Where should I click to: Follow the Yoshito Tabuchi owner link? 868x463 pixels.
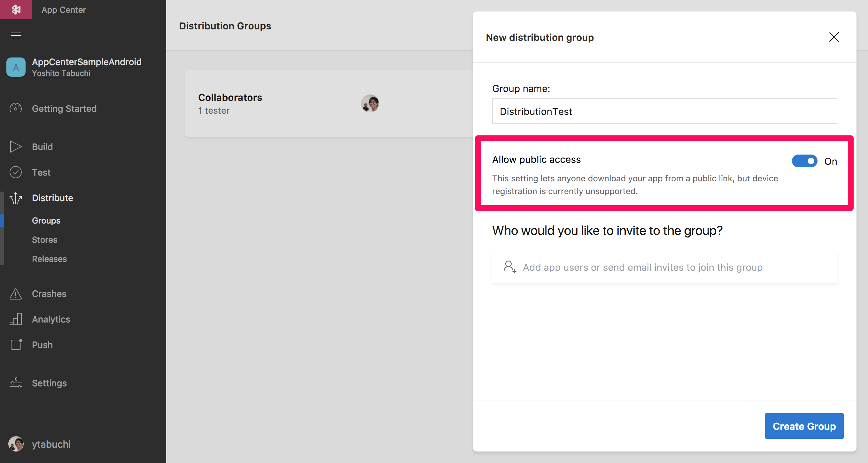(61, 73)
